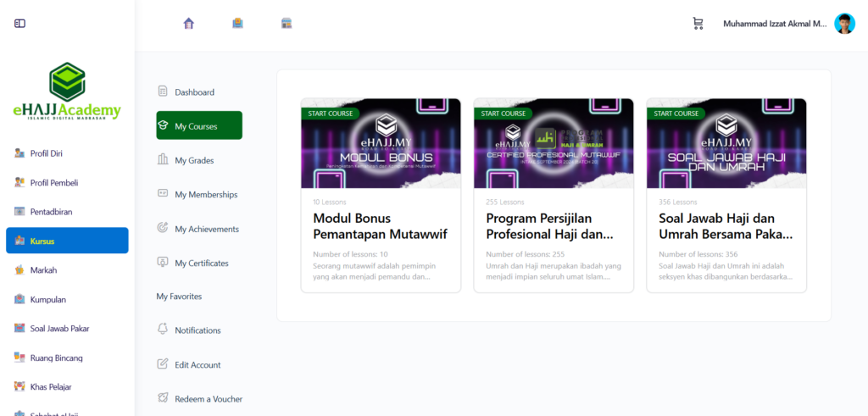Click the Edit Account pencil icon
The image size is (868, 416).
(x=163, y=364)
